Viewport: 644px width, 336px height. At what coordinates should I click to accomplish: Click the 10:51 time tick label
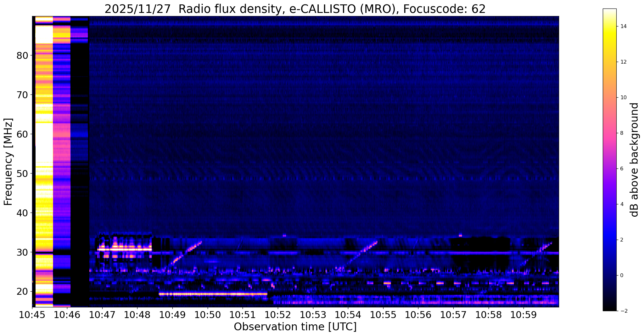coord(243,315)
